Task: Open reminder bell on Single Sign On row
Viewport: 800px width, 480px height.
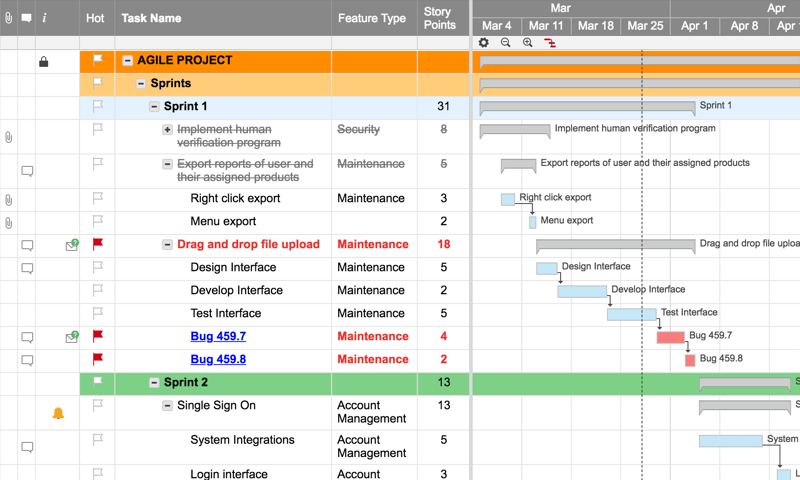Action: tap(58, 412)
